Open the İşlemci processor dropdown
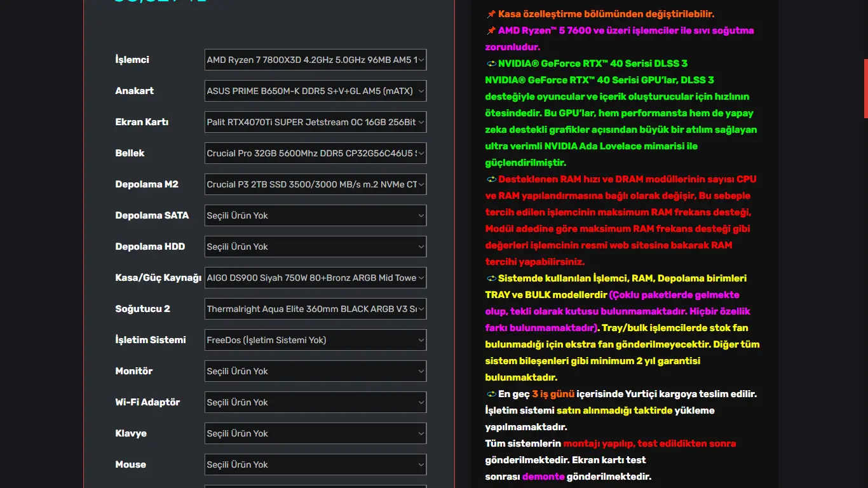Screen dimensions: 868x488 click(315, 60)
